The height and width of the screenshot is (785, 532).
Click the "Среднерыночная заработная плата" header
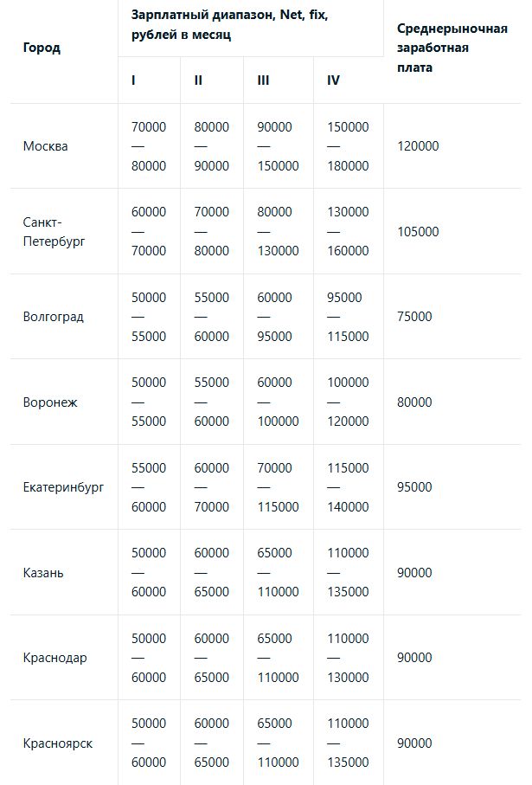pyautogui.click(x=452, y=48)
